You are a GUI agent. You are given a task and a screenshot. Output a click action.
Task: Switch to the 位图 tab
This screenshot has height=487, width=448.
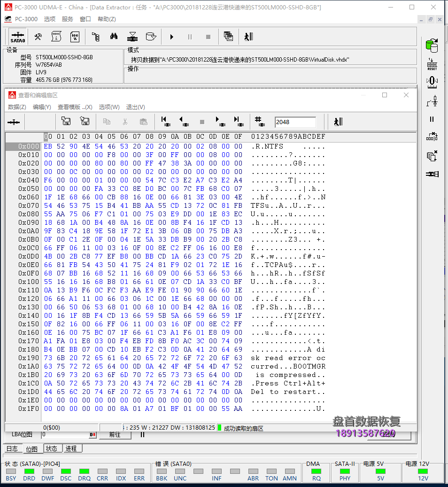[32, 449]
